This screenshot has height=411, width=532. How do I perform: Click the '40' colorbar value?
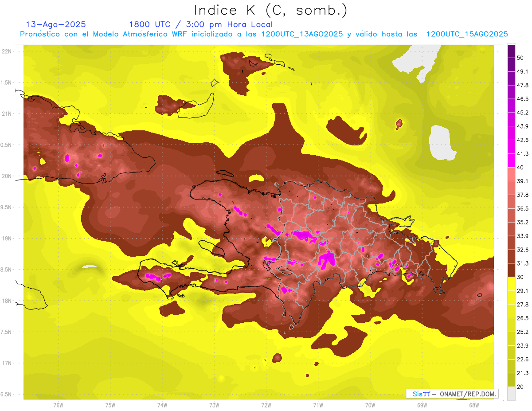520,168
